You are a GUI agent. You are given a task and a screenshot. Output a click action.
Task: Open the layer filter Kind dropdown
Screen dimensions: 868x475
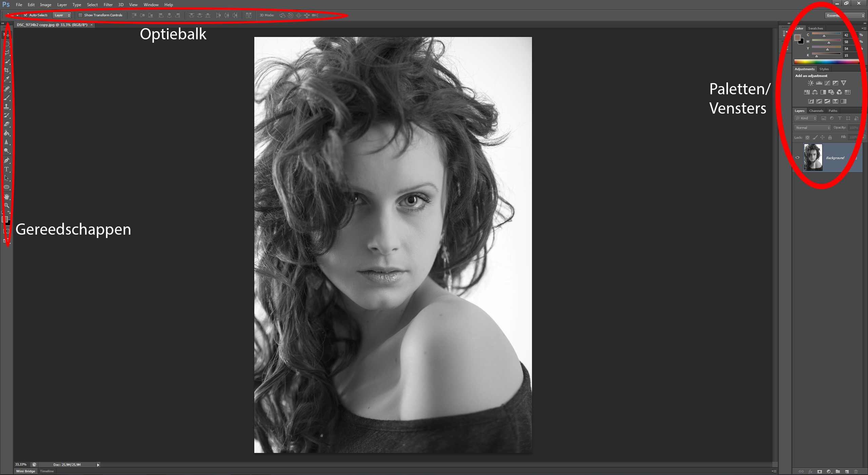(x=806, y=118)
